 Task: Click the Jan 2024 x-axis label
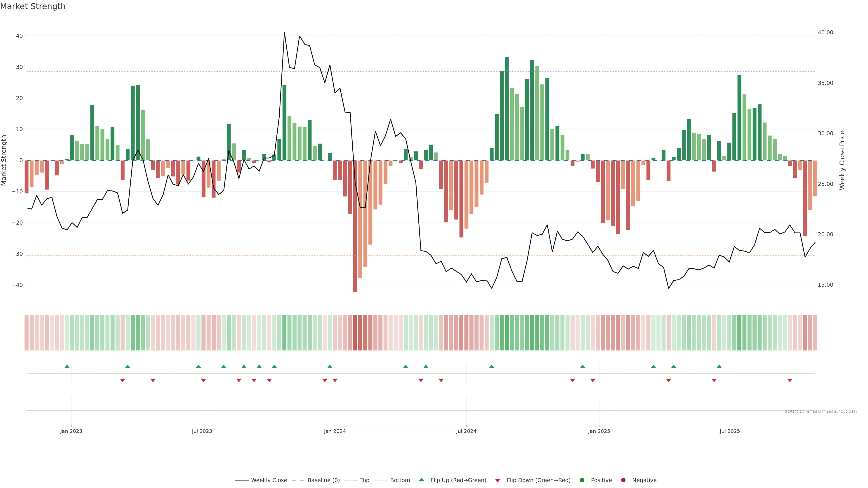[335, 431]
